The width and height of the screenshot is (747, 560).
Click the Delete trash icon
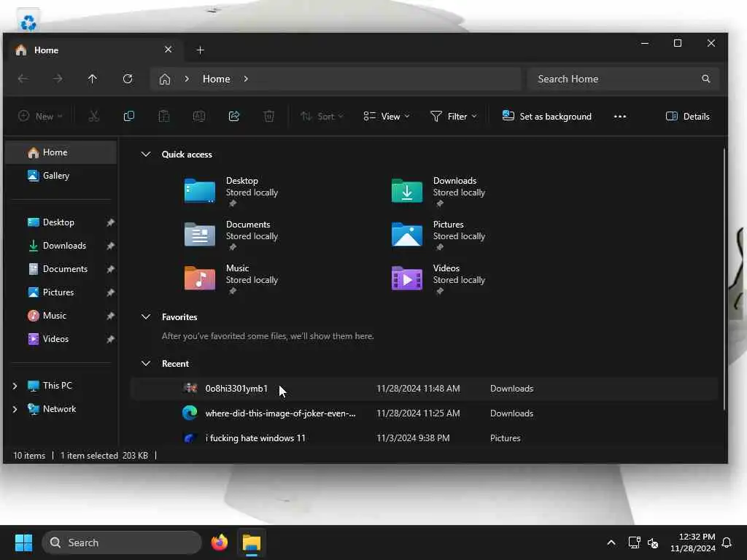(269, 116)
